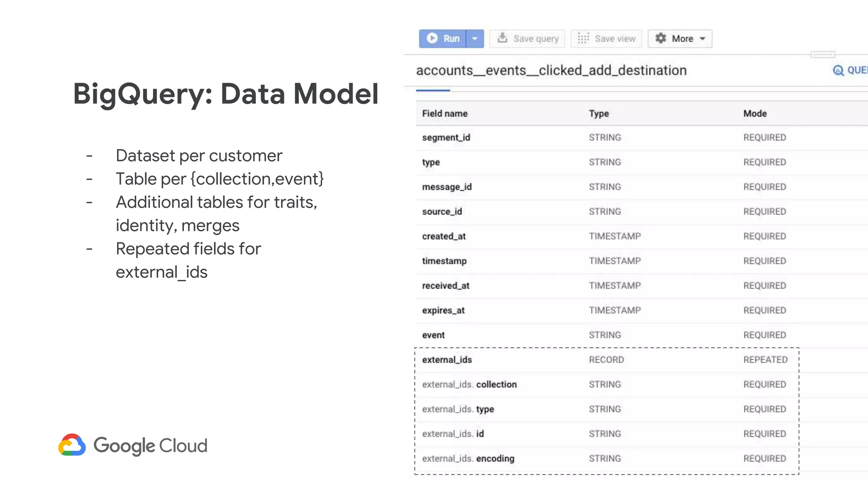
Task: Click the Save view grid icon
Action: tap(583, 38)
